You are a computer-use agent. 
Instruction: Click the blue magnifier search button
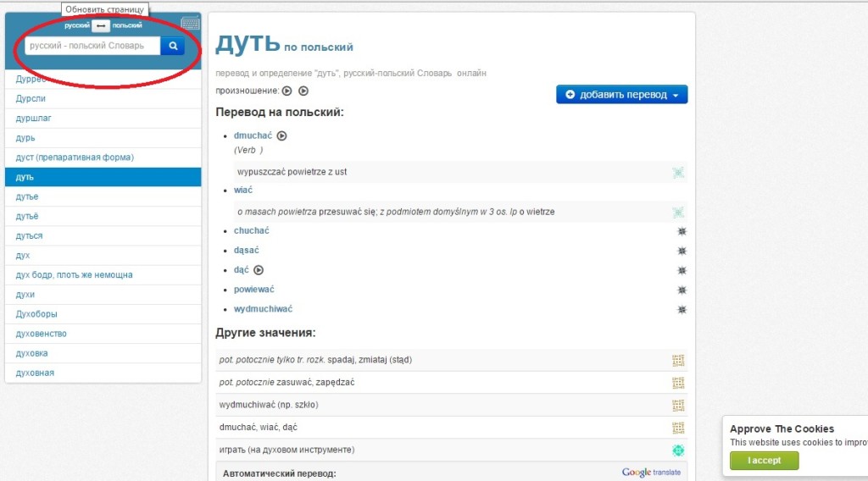tap(172, 46)
